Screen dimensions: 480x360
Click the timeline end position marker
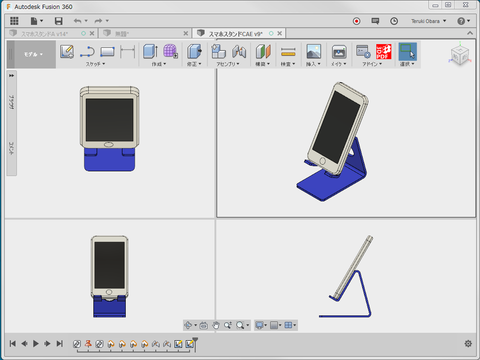(x=195, y=344)
